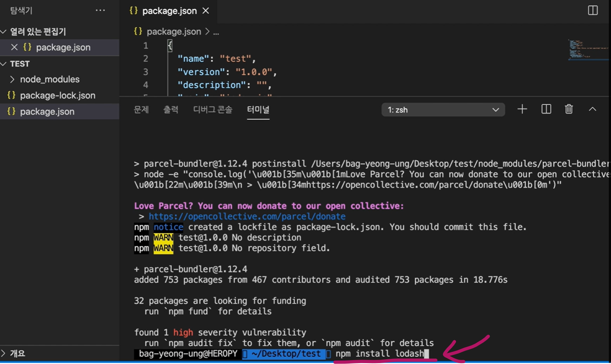611x364 pixels.
Task: Collapse the open editors section
Action: point(3,32)
